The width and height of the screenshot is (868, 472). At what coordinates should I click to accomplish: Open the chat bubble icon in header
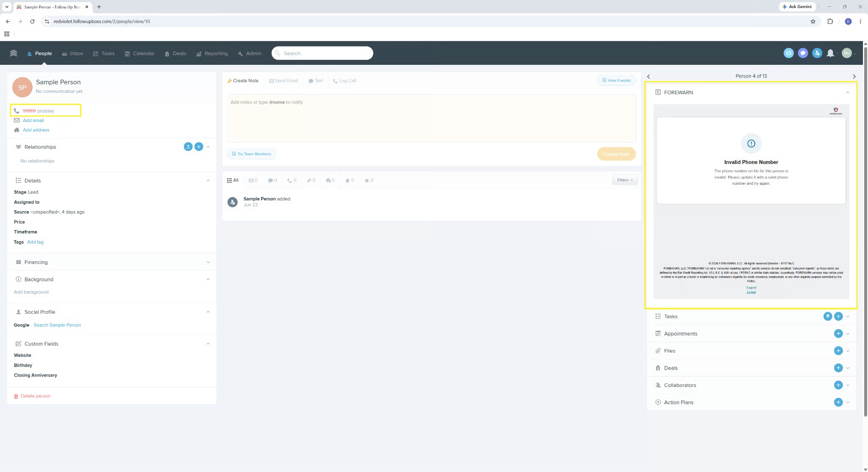(803, 53)
